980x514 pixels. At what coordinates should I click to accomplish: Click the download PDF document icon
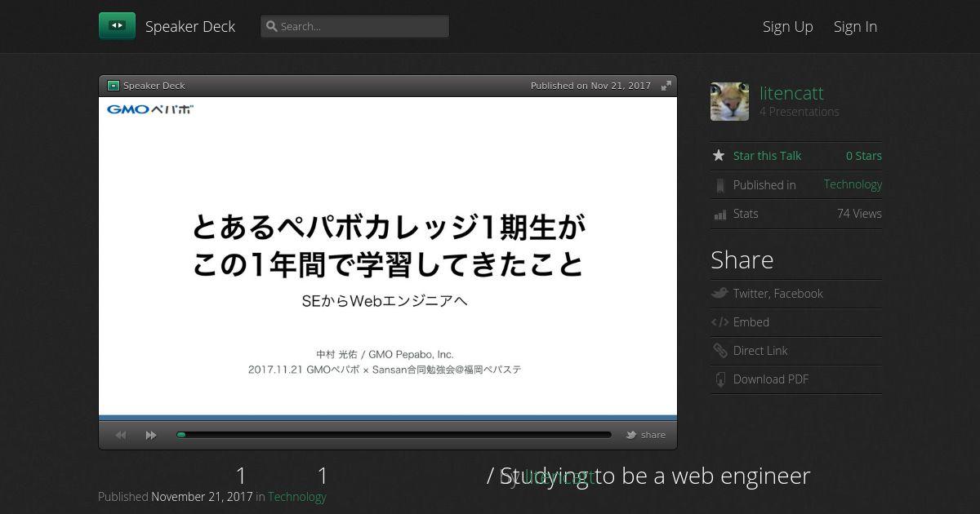[719, 379]
